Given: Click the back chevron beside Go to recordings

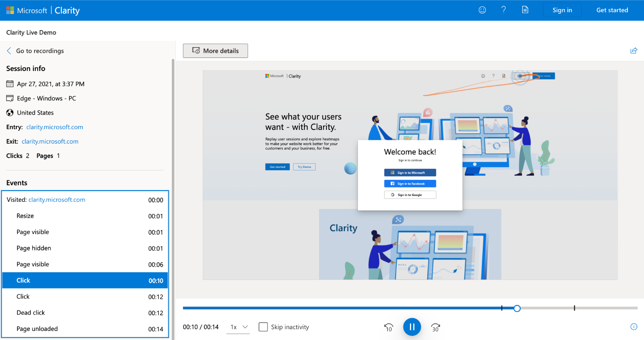Looking at the screenshot, I should pyautogui.click(x=8, y=50).
